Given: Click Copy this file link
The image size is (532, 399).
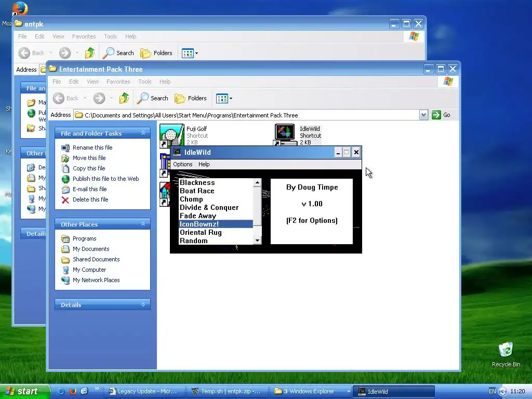Looking at the screenshot, I should click(89, 168).
